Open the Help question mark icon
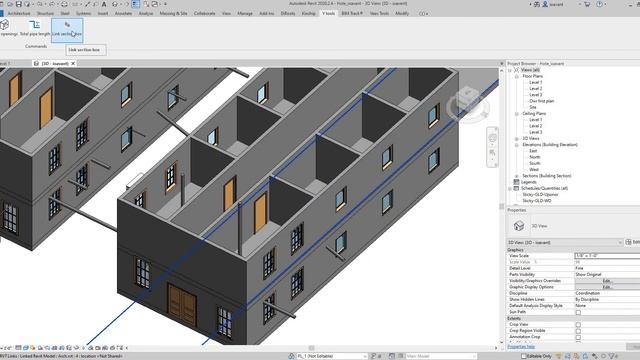Image resolution: width=640 pixels, height=360 pixels. [599, 4]
